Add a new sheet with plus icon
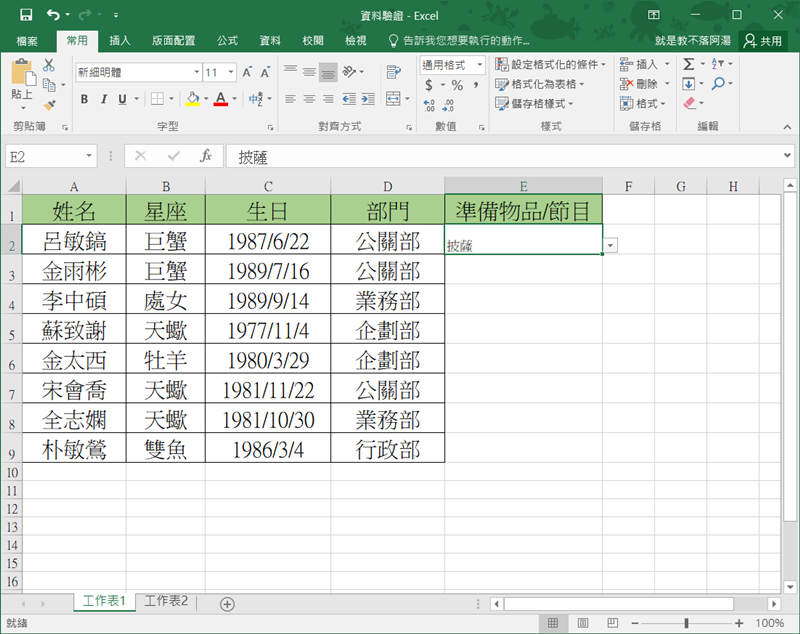800x634 pixels. coord(227,603)
